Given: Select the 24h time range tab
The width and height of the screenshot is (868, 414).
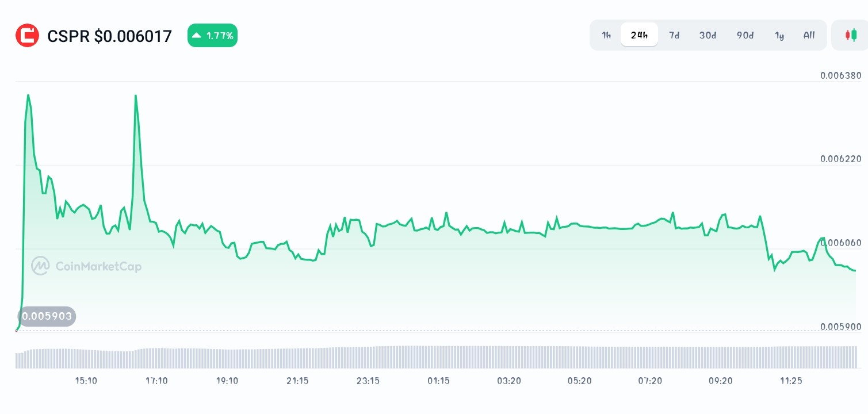Looking at the screenshot, I should (639, 35).
